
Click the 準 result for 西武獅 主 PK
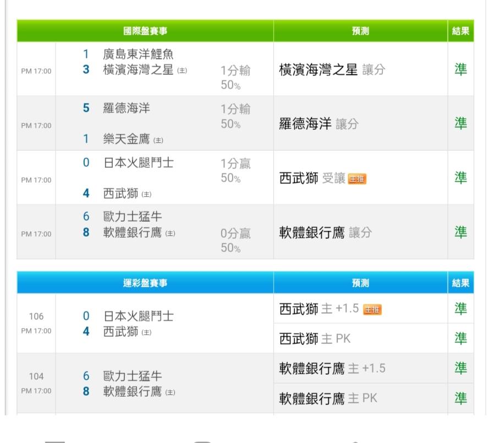click(461, 338)
